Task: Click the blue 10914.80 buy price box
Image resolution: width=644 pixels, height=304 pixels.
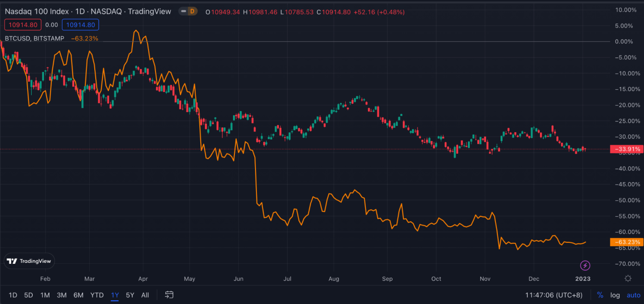Action: point(80,25)
